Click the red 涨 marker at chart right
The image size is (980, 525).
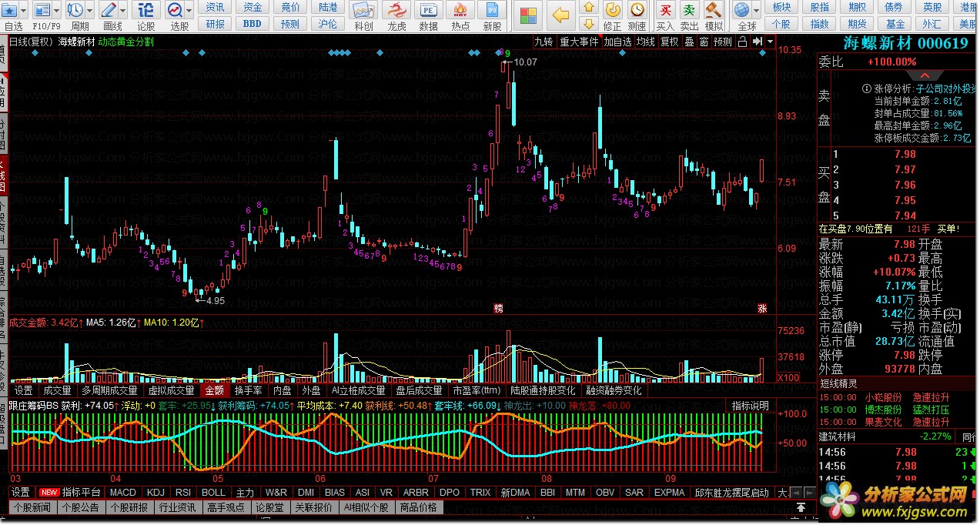pyautogui.click(x=762, y=308)
